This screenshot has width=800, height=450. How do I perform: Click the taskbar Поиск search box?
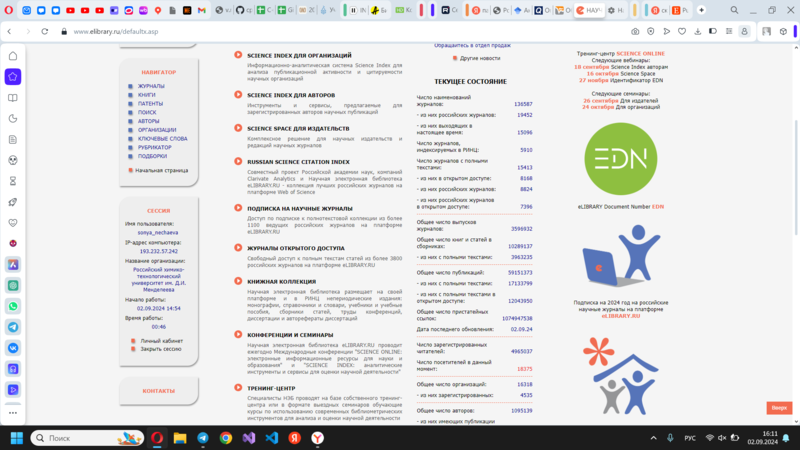point(87,438)
